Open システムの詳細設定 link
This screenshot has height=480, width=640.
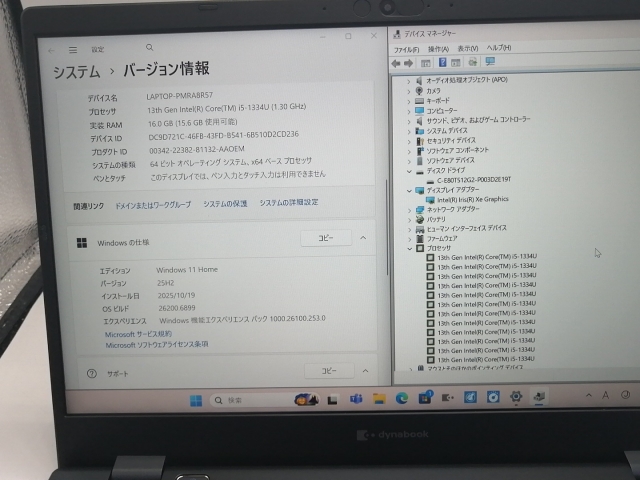(x=289, y=202)
